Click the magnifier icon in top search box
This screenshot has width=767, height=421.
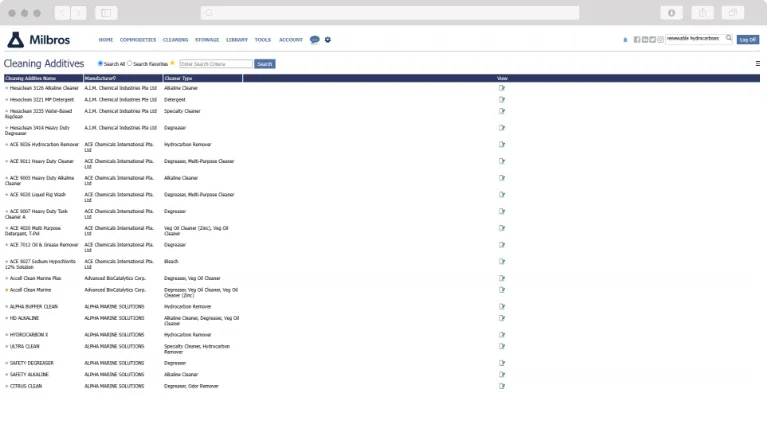pyautogui.click(x=728, y=39)
